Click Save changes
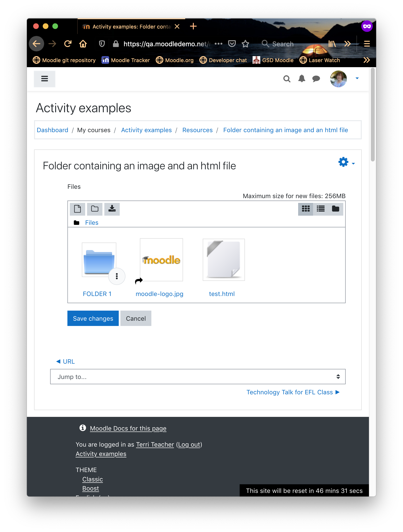The image size is (403, 532). pos(93,318)
